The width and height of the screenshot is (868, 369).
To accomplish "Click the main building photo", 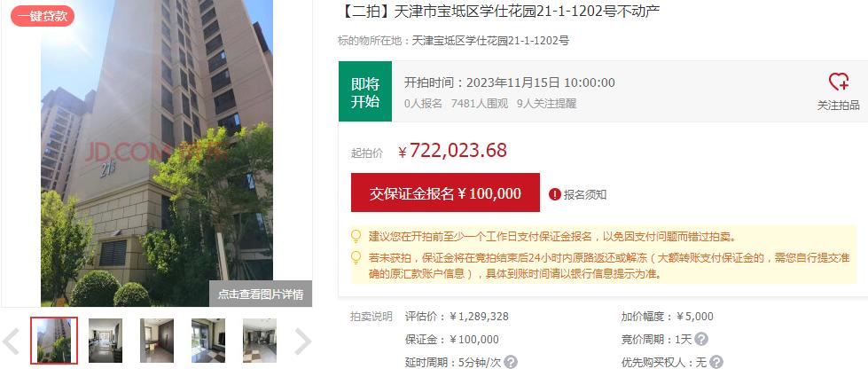I will point(157,153).
